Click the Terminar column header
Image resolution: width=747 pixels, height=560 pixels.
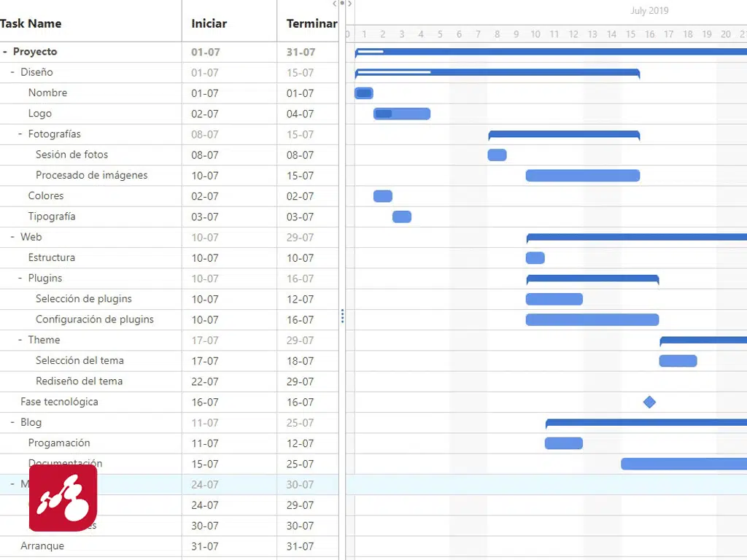coord(311,23)
